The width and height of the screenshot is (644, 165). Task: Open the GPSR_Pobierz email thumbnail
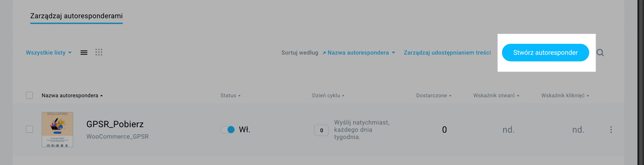click(x=57, y=129)
